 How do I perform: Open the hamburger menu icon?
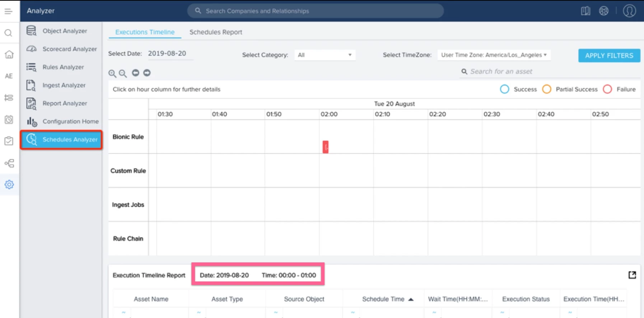(x=8, y=11)
